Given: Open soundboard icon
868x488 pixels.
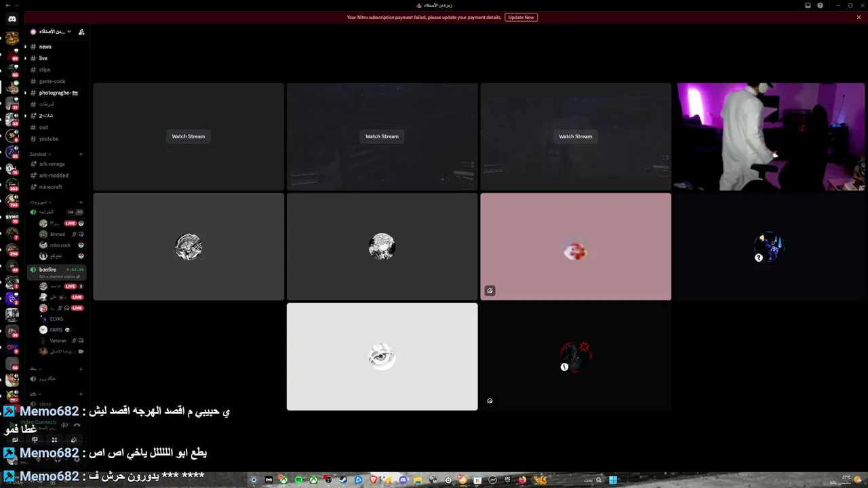Looking at the screenshot, I should click(74, 440).
